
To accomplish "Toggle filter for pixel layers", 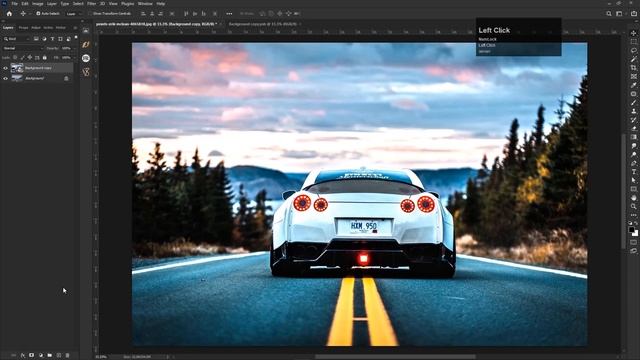I will tap(36, 39).
